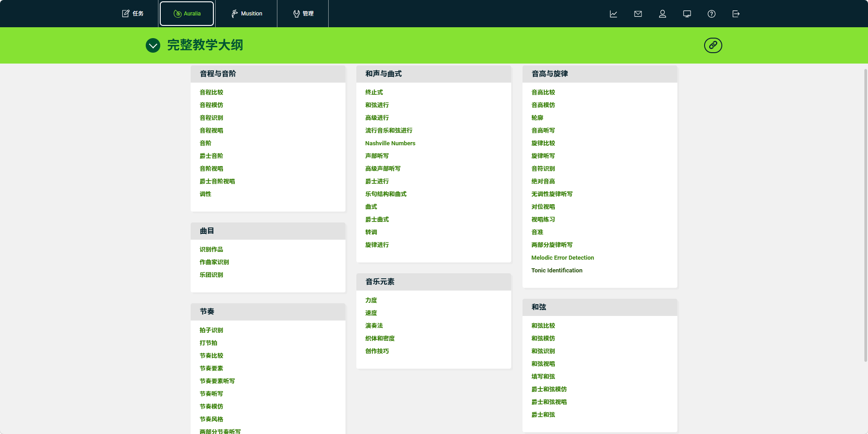The image size is (868, 434).
Task: Open the 织体和密度 topic
Action: tap(380, 338)
